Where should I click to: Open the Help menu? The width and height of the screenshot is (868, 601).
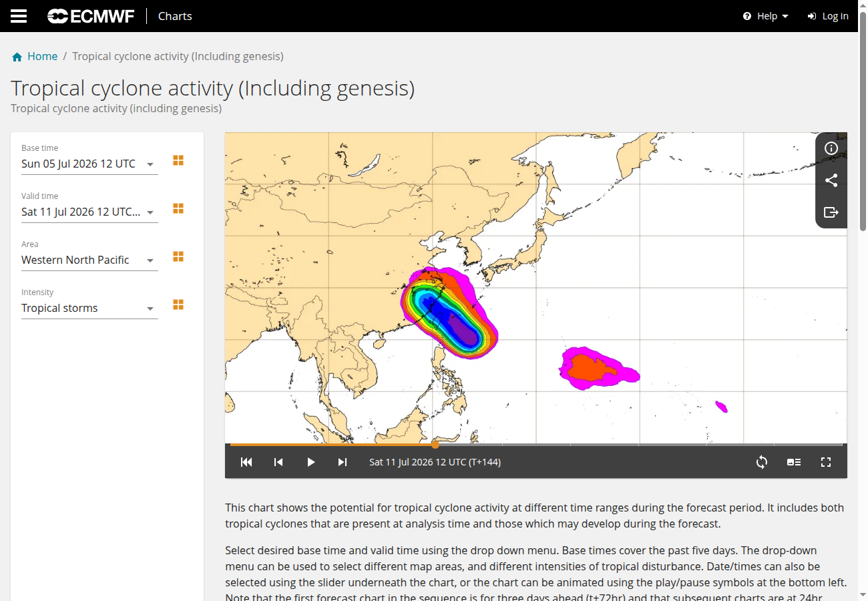[766, 16]
